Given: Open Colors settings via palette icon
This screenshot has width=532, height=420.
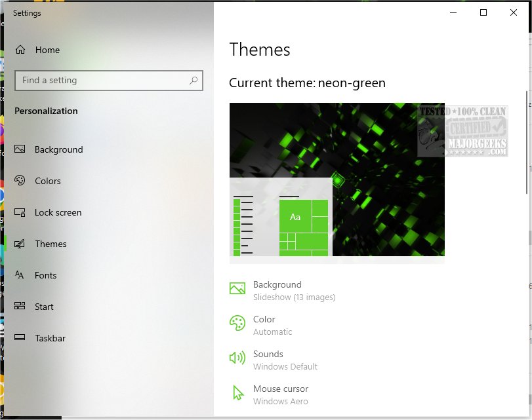Looking at the screenshot, I should click(20, 181).
